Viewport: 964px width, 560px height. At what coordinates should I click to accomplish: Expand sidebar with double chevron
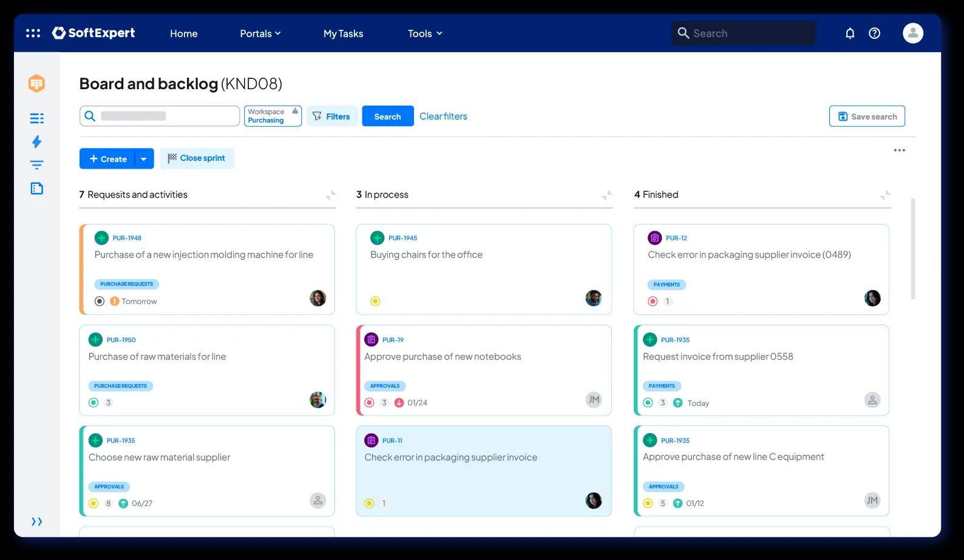point(36,522)
